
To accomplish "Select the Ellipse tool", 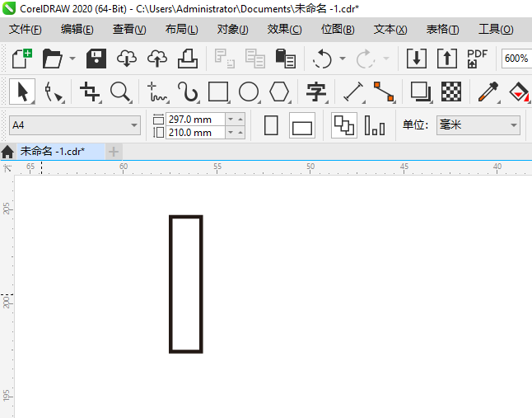I will point(249,92).
